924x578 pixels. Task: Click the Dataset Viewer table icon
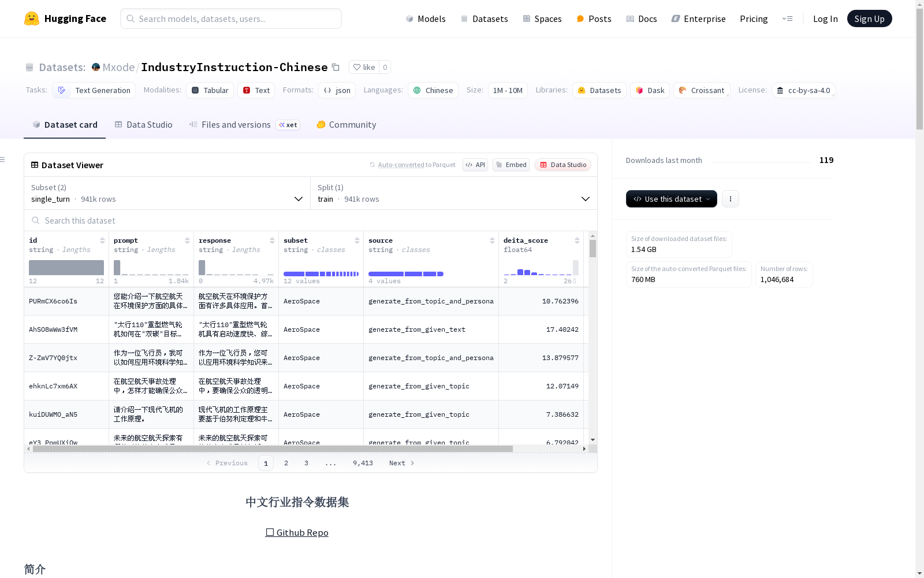pyautogui.click(x=35, y=165)
